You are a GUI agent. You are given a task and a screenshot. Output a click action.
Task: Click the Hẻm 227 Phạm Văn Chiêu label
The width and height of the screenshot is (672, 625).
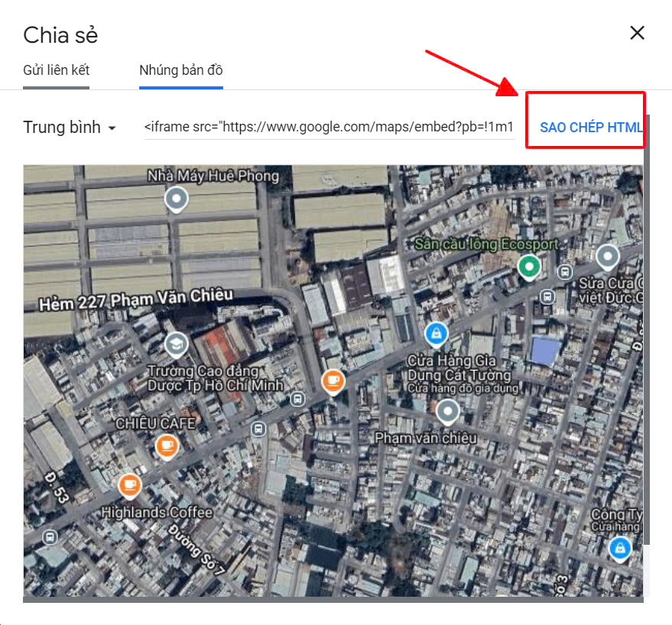click(136, 300)
